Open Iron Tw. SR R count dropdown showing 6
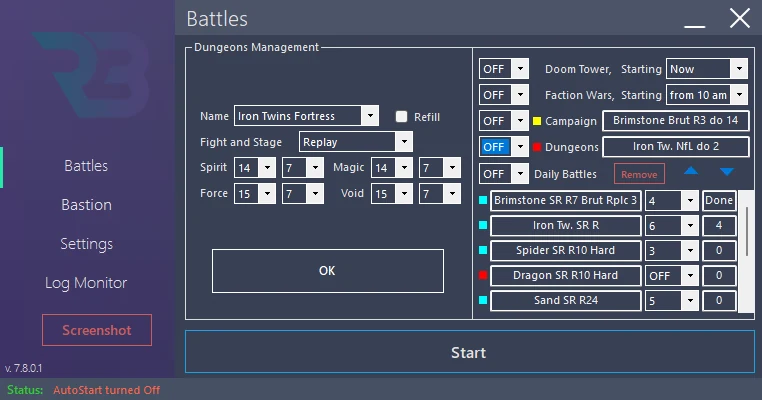This screenshot has height=400, width=762. [672, 226]
